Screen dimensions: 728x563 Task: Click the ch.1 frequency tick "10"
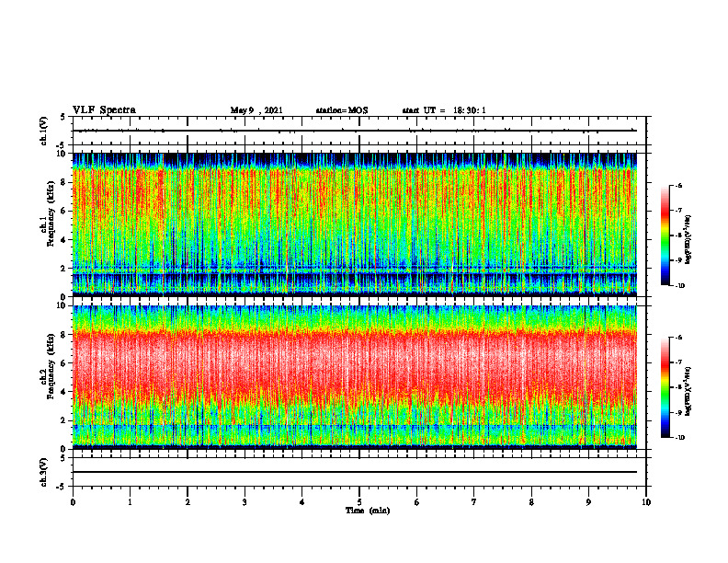coord(61,154)
